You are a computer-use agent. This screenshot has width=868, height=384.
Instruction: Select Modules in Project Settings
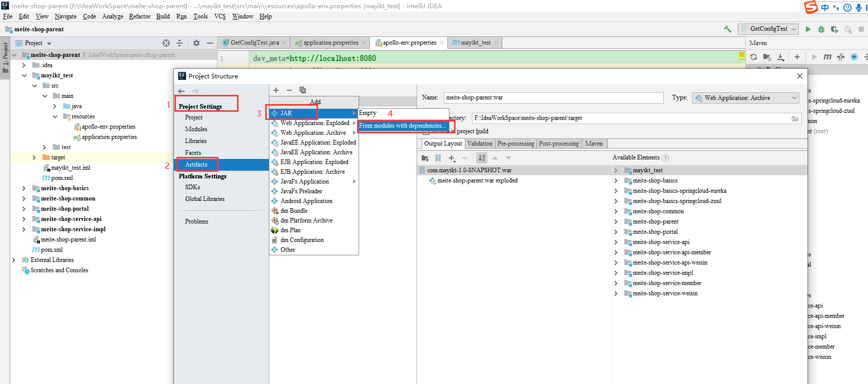click(x=196, y=129)
